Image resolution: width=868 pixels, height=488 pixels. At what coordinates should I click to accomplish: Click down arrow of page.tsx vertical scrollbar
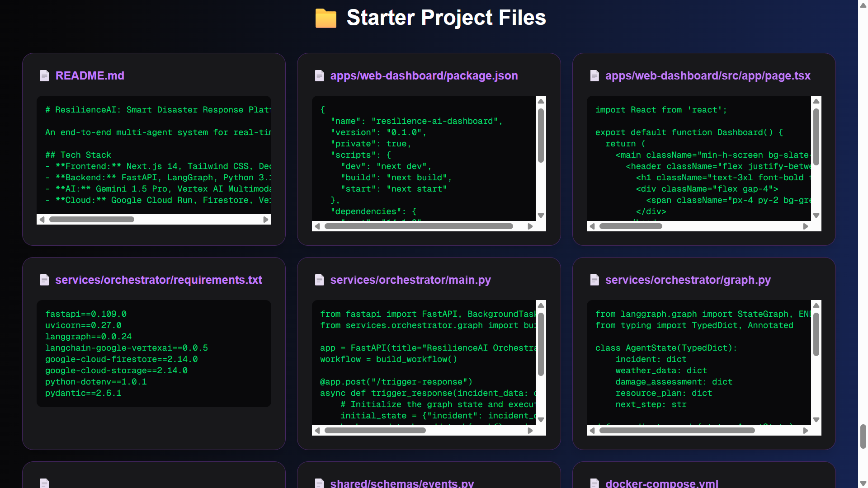[x=816, y=216]
